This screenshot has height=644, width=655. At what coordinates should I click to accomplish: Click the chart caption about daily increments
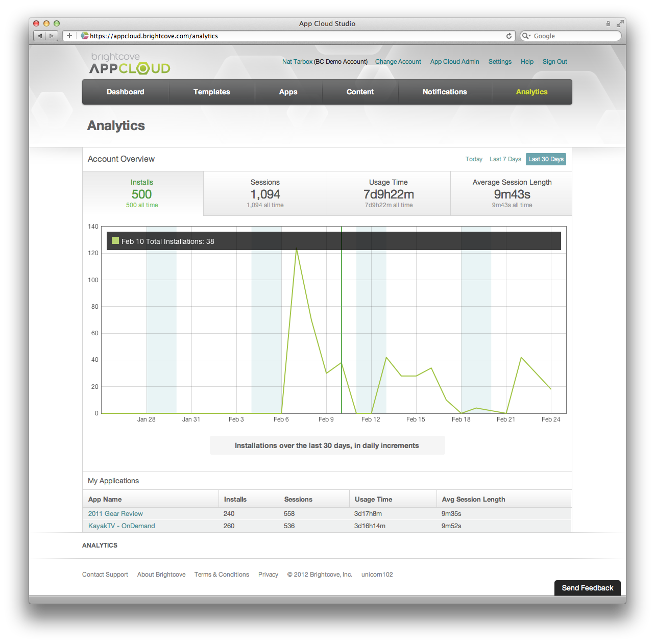327,445
